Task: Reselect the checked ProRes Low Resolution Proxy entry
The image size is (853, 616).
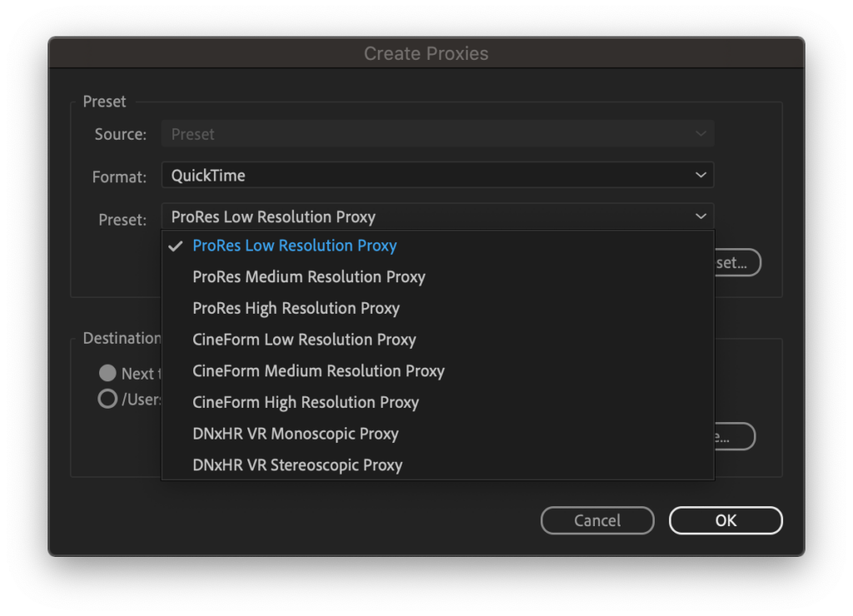Action: click(x=294, y=246)
